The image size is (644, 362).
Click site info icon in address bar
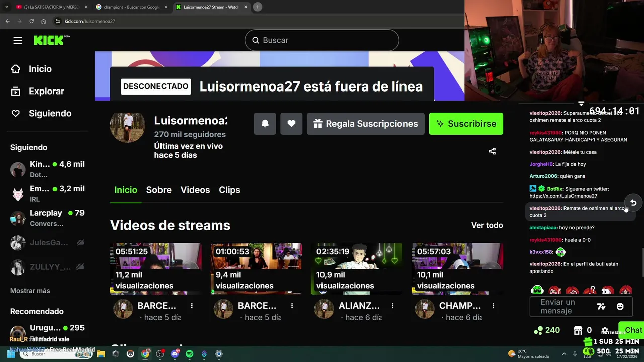(x=58, y=21)
